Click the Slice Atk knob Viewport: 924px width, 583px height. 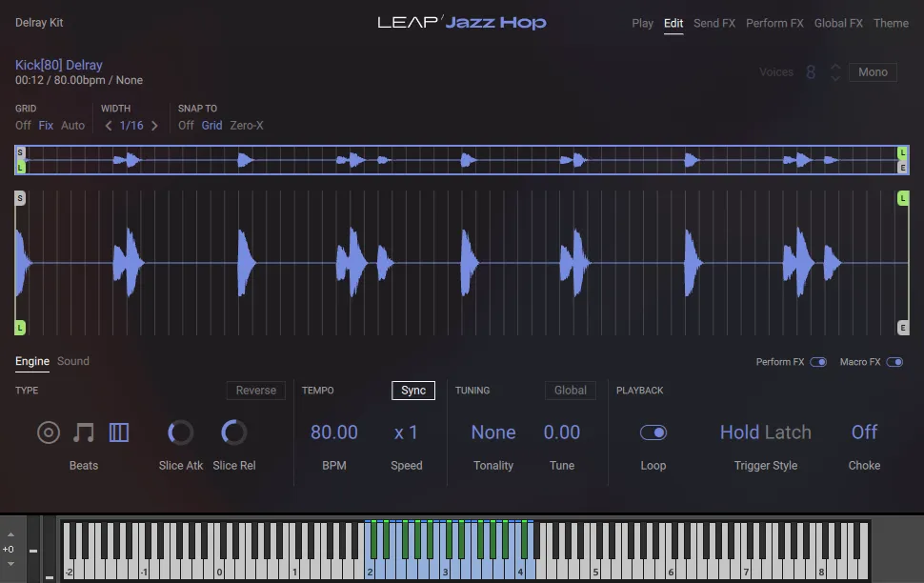click(x=180, y=432)
